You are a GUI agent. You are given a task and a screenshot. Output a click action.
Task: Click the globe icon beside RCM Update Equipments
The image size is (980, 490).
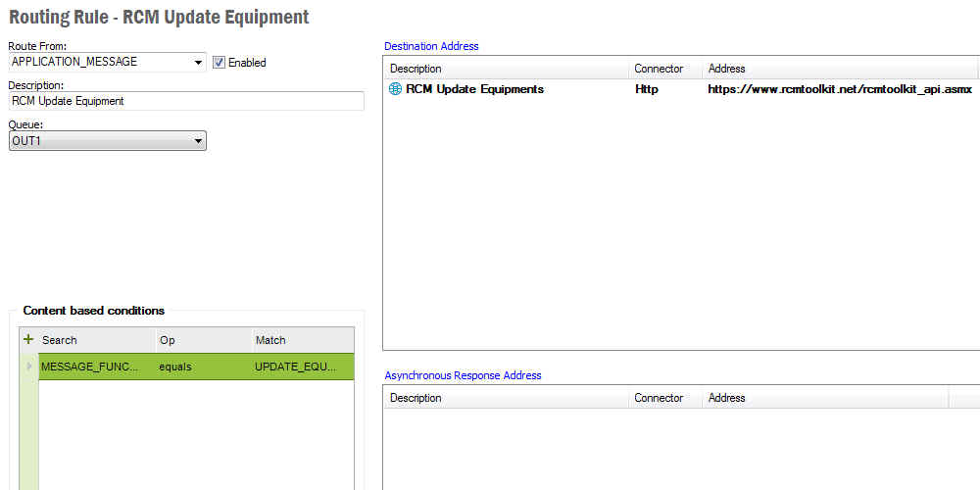[395, 89]
